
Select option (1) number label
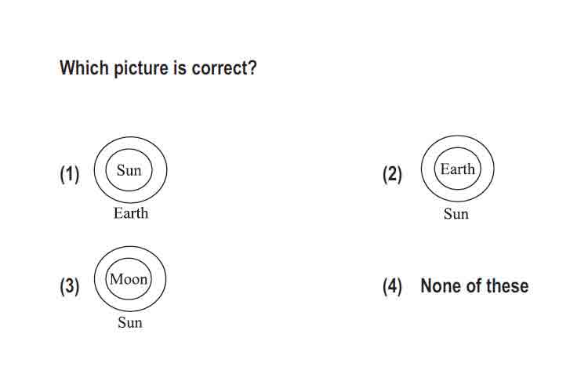70,174
